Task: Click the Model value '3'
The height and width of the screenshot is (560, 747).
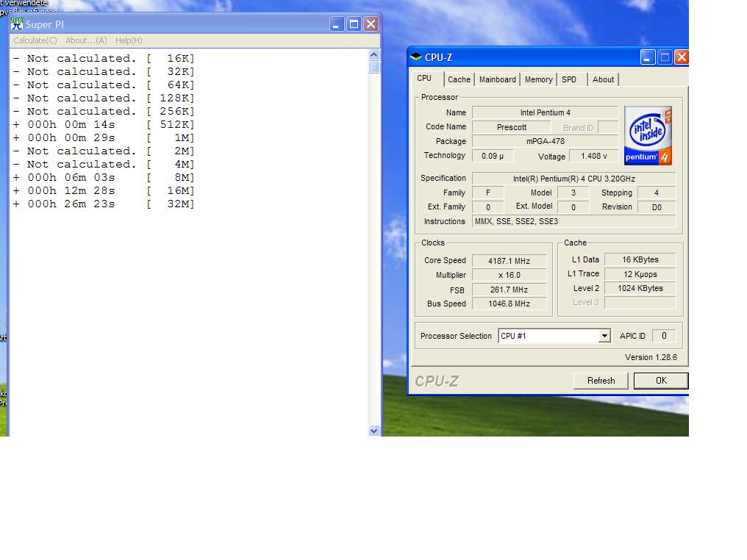Action: (x=573, y=193)
